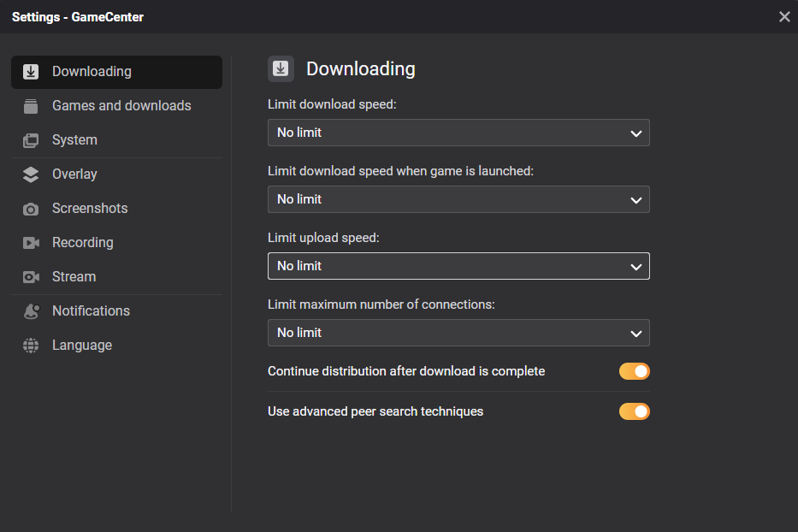Click the Language globe icon
The width and height of the screenshot is (798, 532).
pyautogui.click(x=31, y=346)
